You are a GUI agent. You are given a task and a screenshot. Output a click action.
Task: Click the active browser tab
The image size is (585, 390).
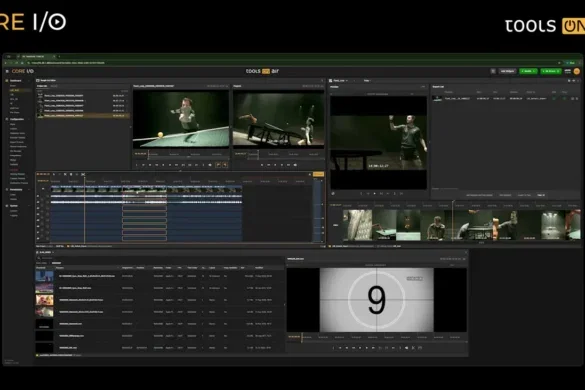pyautogui.click(x=38, y=56)
